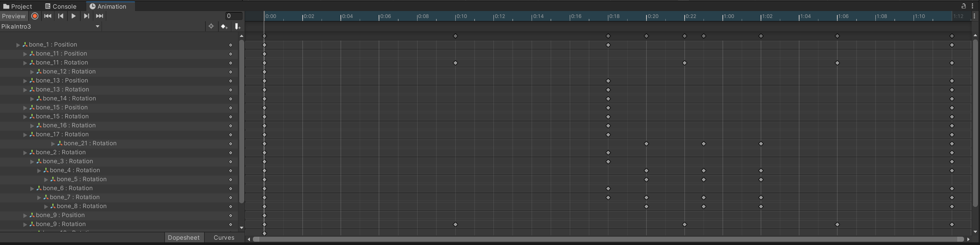Click the dopesheet scroll-left arrow

(249, 239)
